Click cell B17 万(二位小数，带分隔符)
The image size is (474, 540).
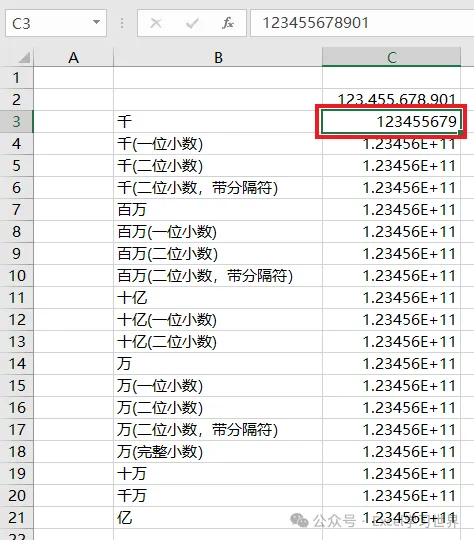click(x=218, y=429)
